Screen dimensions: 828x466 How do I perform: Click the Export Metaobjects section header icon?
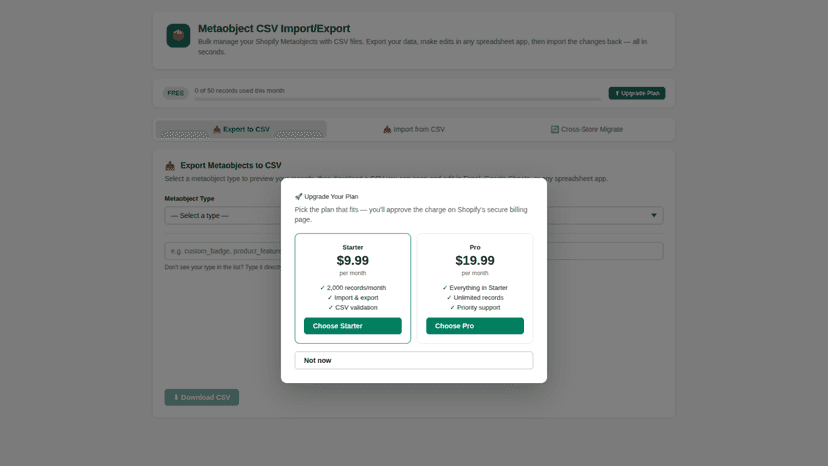pos(170,165)
